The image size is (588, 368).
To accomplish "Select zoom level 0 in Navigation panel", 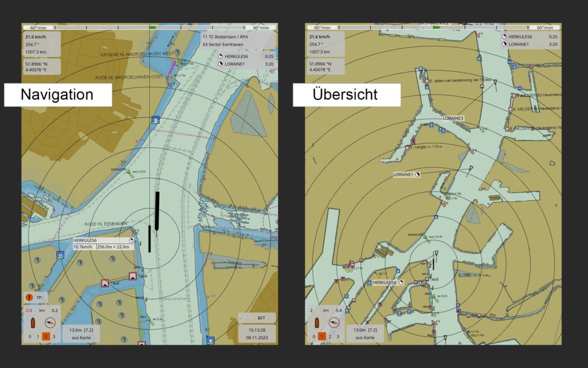I will pos(29,336).
